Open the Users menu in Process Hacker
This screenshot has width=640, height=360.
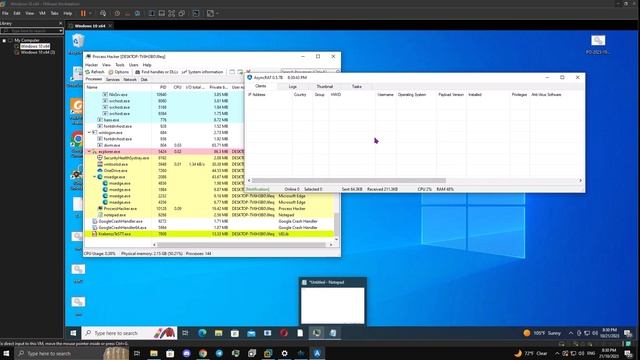[133, 65]
